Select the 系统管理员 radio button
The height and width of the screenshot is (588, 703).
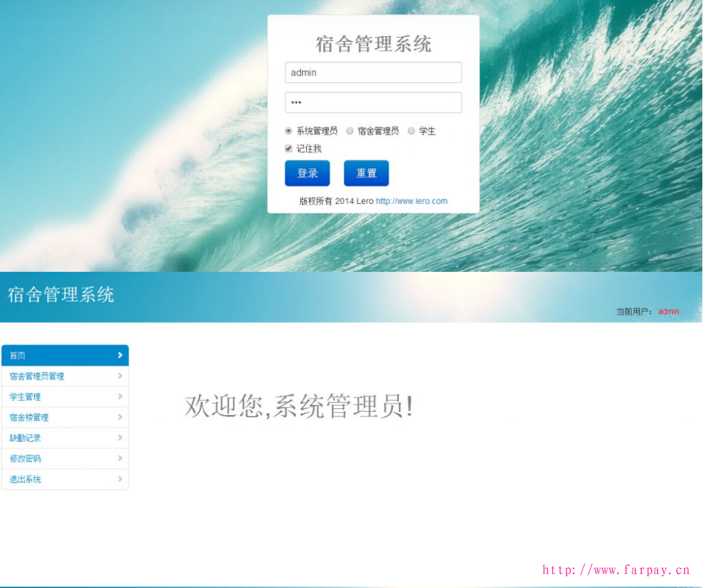[x=288, y=131]
